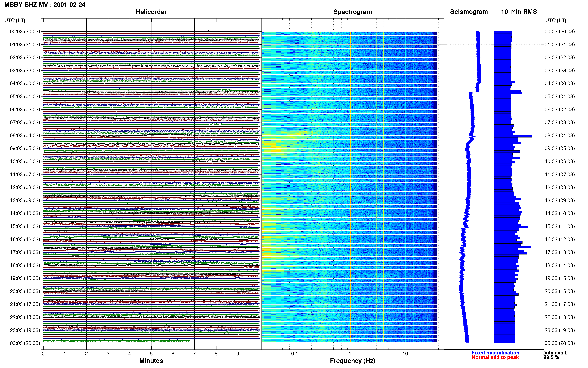Click the right time label 05:03 (01:03)
Image resolution: width=588 pixels, height=368 pixels.
tap(560, 96)
